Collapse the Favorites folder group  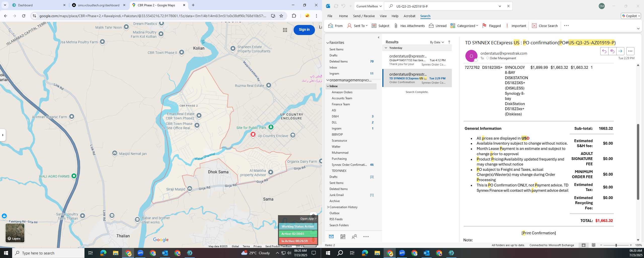328,43
